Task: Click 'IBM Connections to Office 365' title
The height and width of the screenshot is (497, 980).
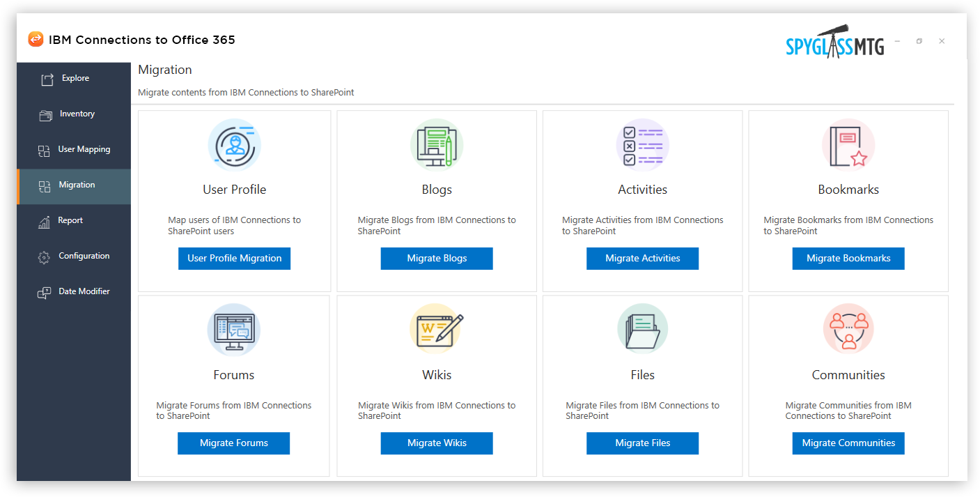Action: click(x=142, y=40)
